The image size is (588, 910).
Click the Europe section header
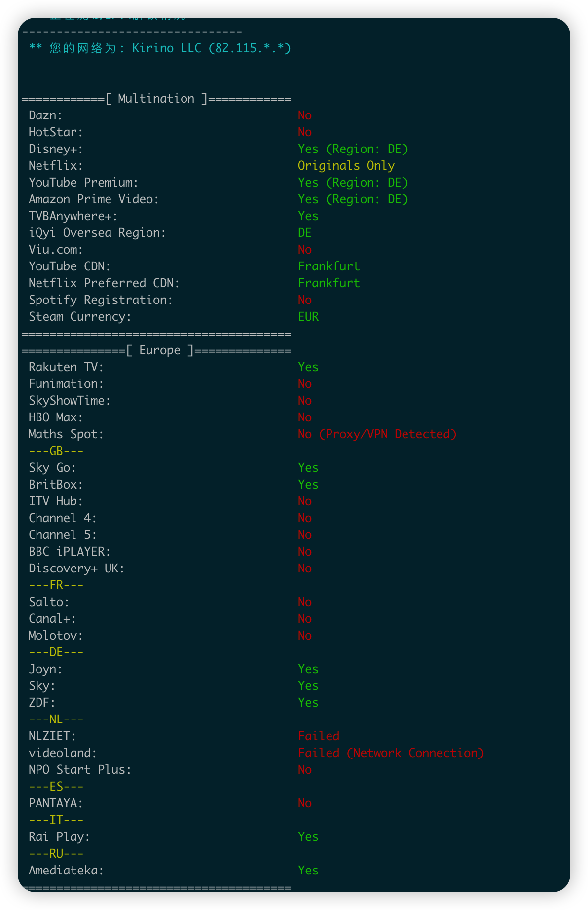[x=160, y=350]
